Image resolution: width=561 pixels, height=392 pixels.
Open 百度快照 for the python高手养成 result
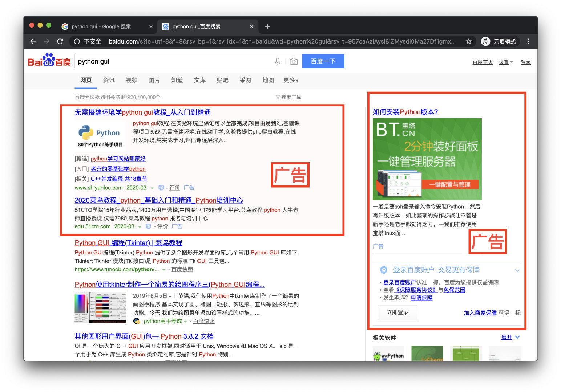(x=204, y=321)
